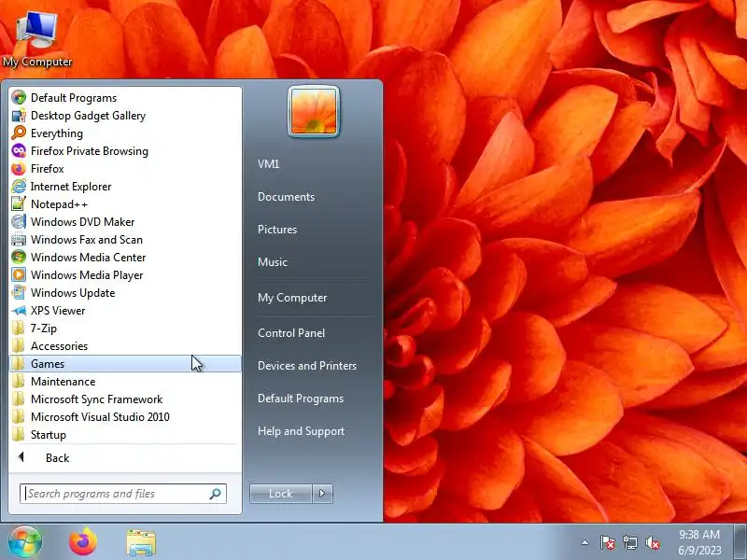747x560 pixels.
Task: Open XPS Viewer
Action: coord(125,311)
